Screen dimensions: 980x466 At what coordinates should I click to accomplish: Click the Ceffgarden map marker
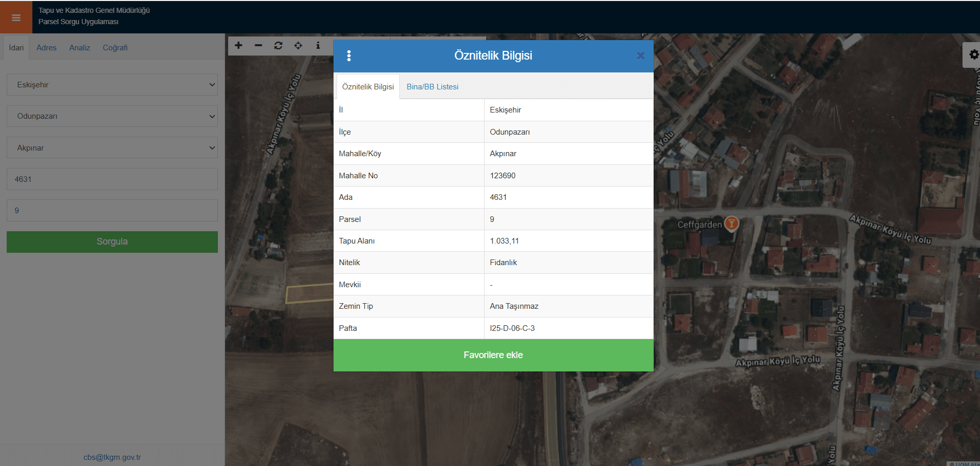point(731,223)
